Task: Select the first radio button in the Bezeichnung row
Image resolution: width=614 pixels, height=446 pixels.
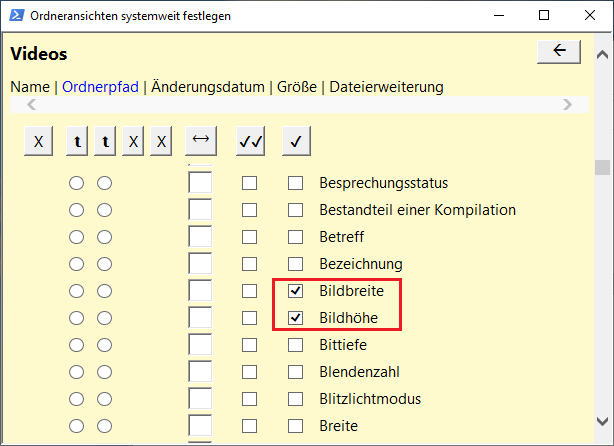Action: (x=77, y=264)
